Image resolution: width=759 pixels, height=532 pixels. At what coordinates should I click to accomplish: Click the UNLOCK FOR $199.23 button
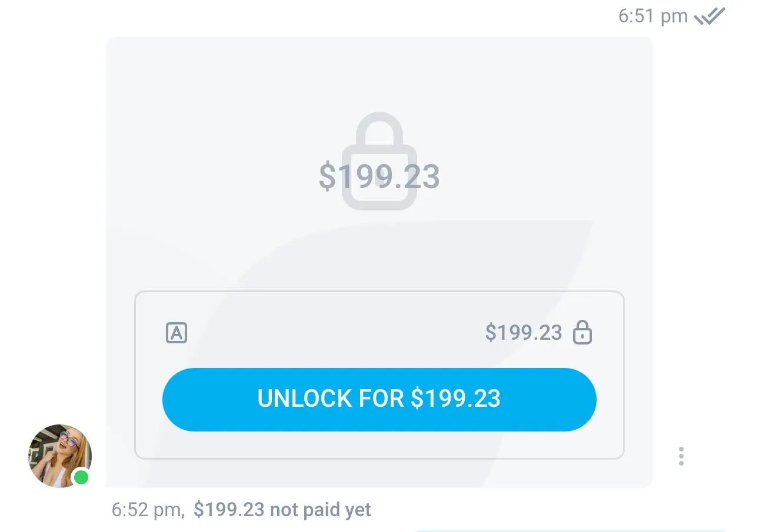(379, 399)
